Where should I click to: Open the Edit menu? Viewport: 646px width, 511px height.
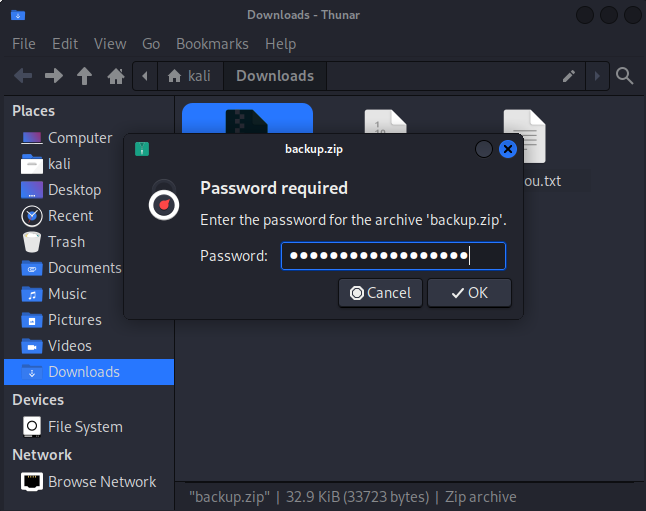click(x=65, y=44)
